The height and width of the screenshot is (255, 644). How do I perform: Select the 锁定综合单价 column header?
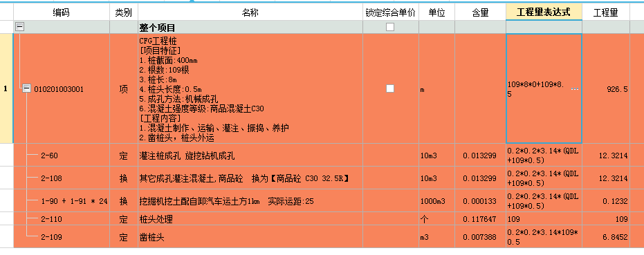(x=391, y=12)
